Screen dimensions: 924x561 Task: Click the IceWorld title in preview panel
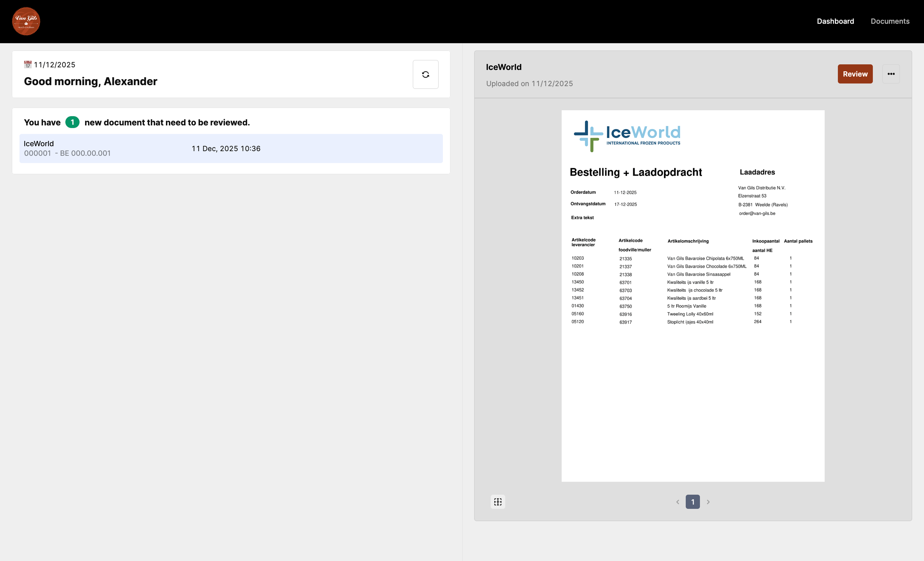point(503,67)
